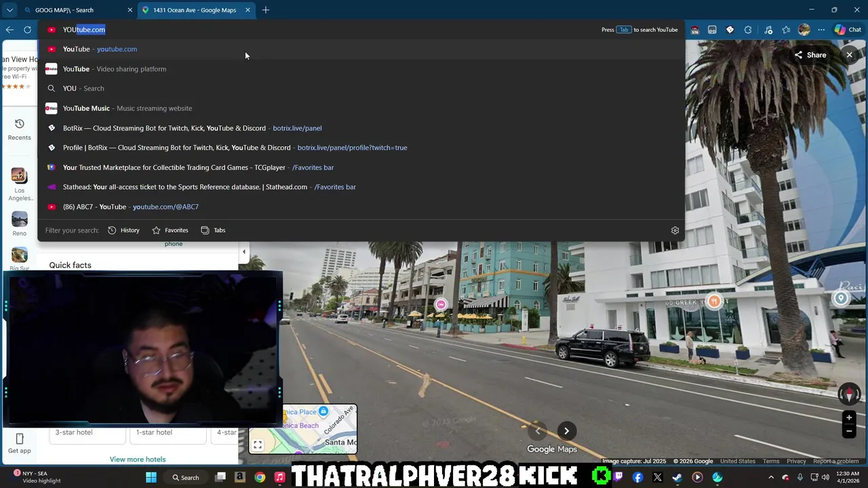The height and width of the screenshot is (488, 868).
Task: Select the youtube.com autocomplete suggestion
Action: click(x=361, y=49)
